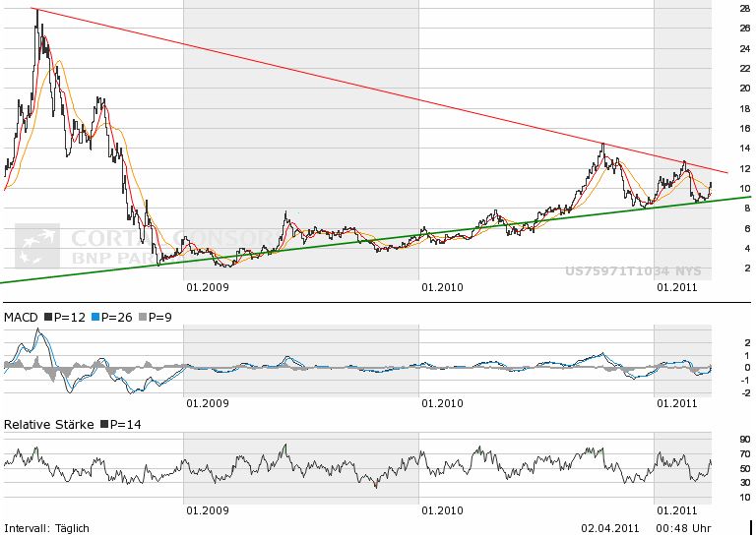Click 01.2011 date under the MACD chart

[677, 403]
